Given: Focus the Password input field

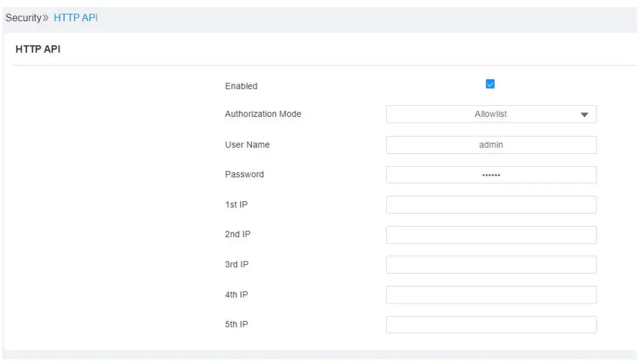Looking at the screenshot, I should [491, 175].
